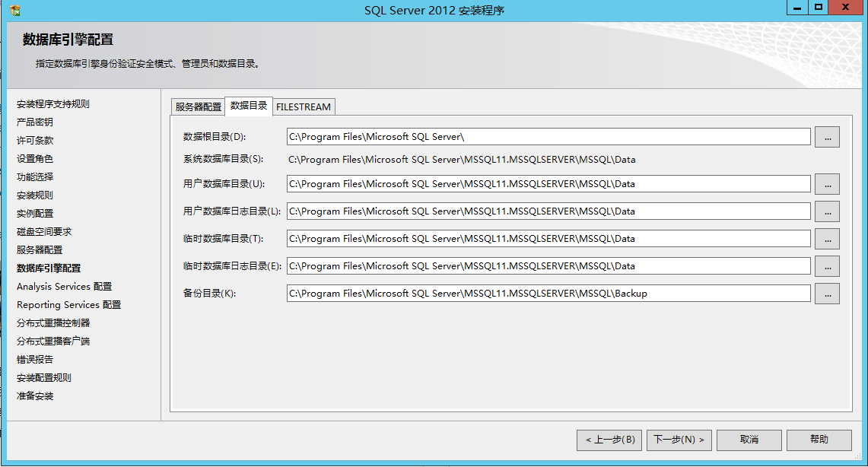Close the SQL Server setup window
This screenshot has height=467, width=868.
pos(845,8)
